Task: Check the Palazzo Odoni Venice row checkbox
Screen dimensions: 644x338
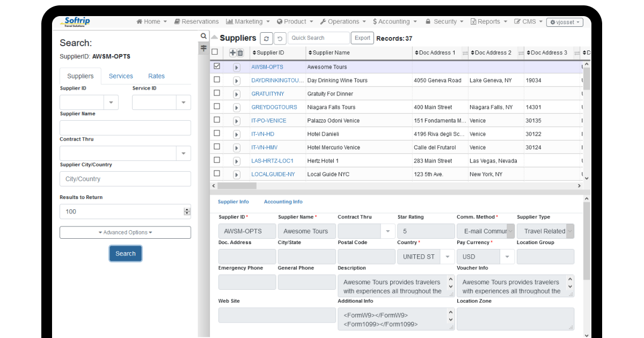Action: tap(217, 120)
